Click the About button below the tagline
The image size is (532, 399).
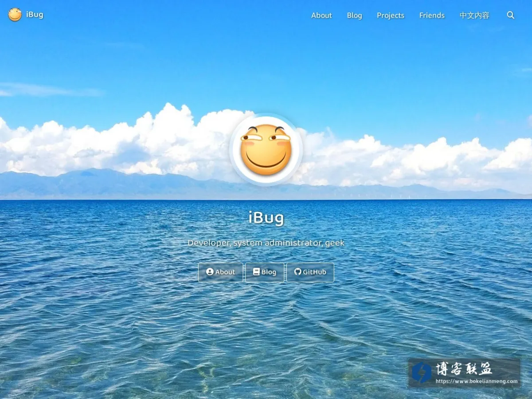pos(220,272)
